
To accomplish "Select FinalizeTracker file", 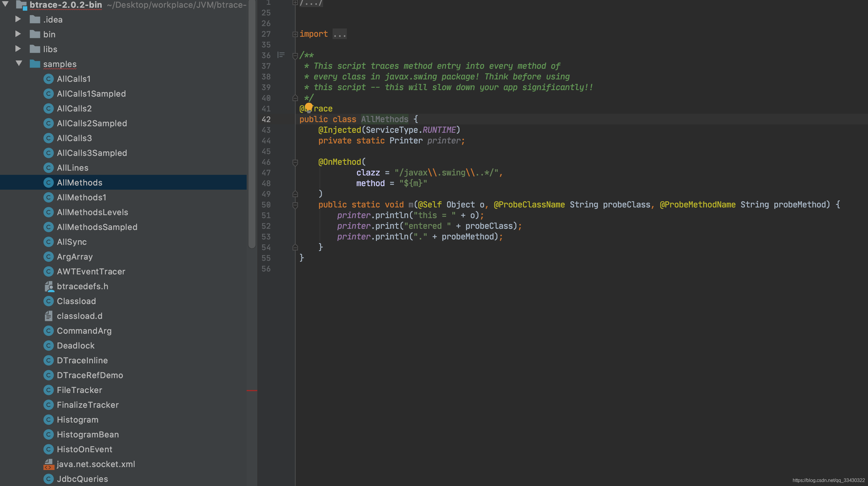I will [88, 405].
